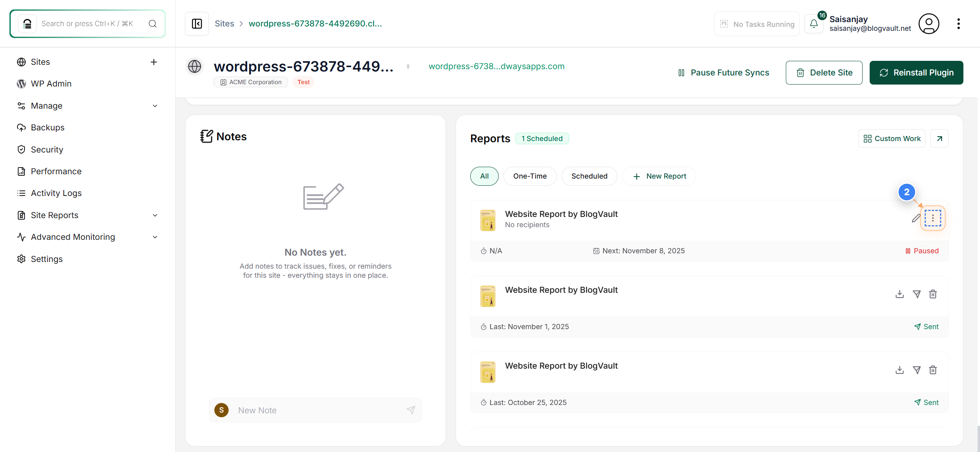The width and height of the screenshot is (980, 452).
Task: Send the new note
Action: pyautogui.click(x=411, y=410)
